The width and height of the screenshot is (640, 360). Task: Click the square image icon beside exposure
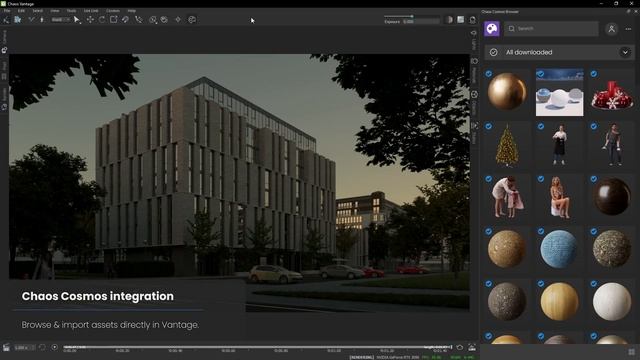click(460, 20)
